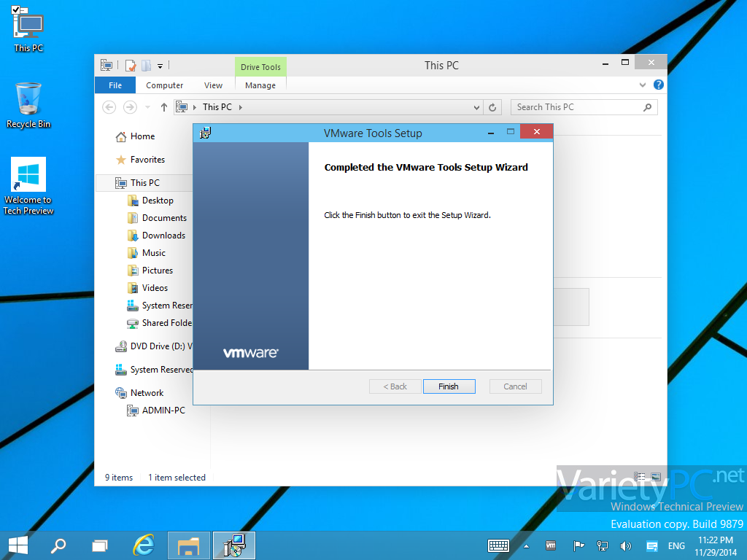Select Welcome to Tech Preview desktop shortcut
This screenshot has height=560, width=747.
(28, 186)
